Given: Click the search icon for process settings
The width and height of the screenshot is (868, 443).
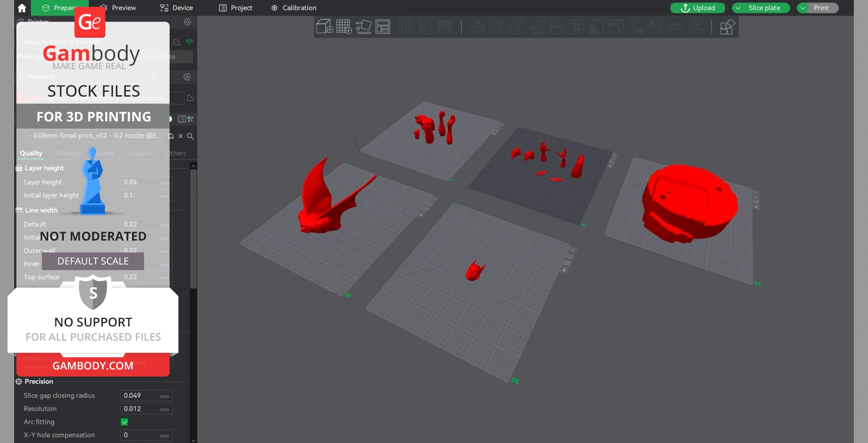Looking at the screenshot, I should coord(190,136).
